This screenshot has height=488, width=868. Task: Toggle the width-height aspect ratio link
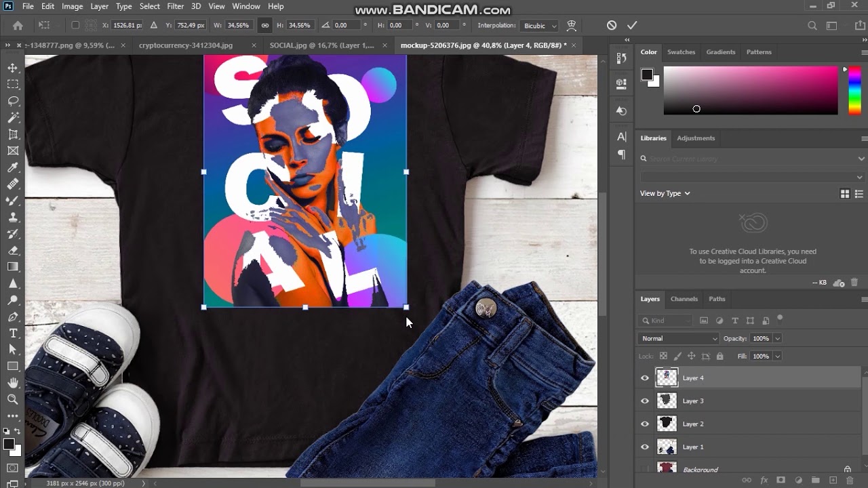coord(265,25)
